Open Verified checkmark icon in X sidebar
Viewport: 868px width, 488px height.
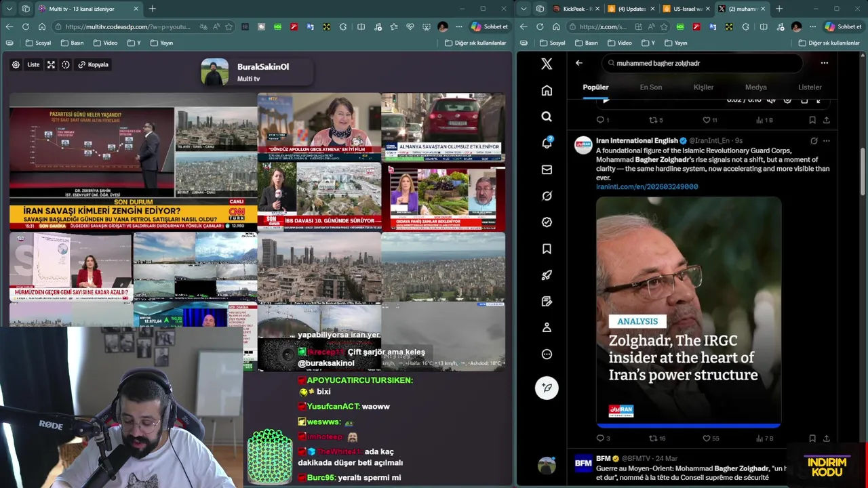[547, 222]
